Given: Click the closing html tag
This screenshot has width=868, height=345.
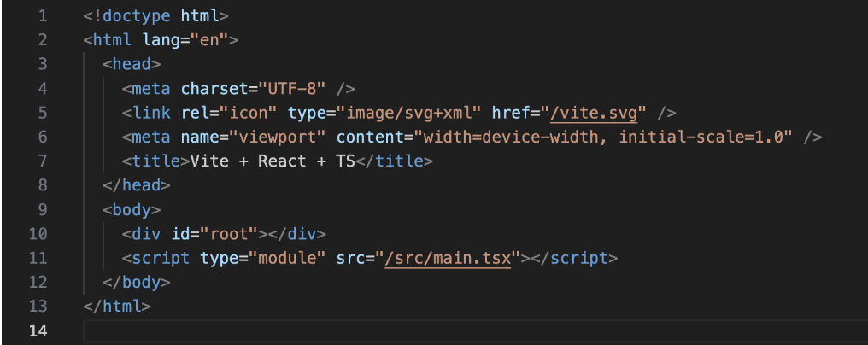Looking at the screenshot, I should tap(117, 307).
